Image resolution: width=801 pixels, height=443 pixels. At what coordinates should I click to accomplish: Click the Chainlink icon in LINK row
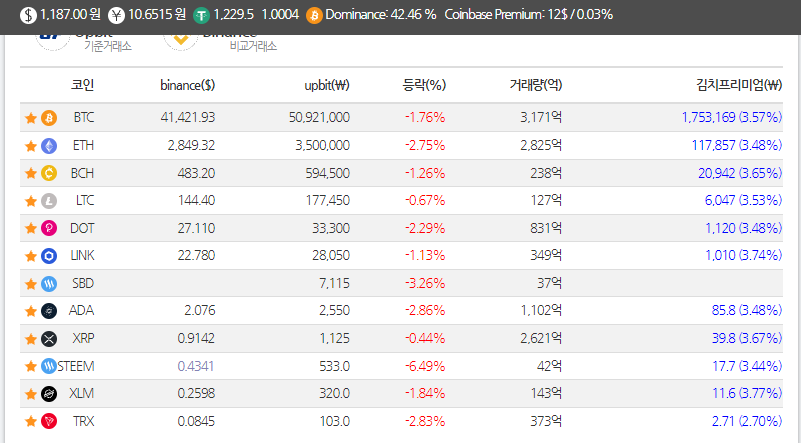click(x=49, y=255)
